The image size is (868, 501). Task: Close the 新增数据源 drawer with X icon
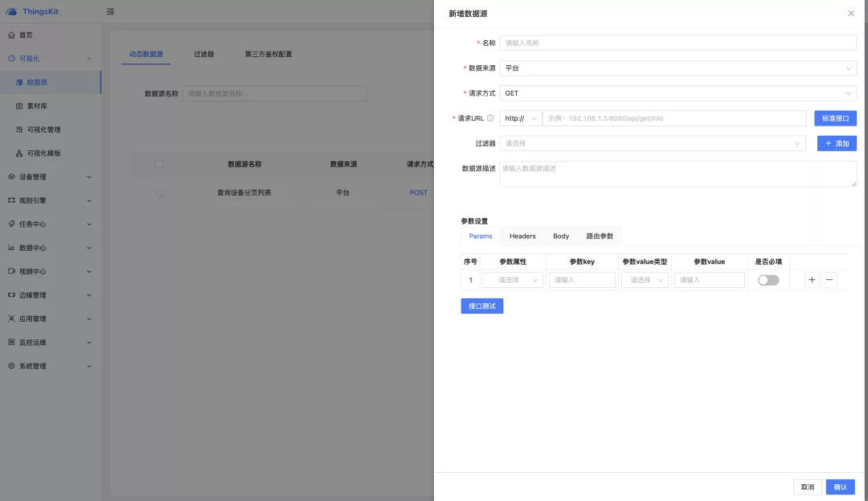coord(851,14)
